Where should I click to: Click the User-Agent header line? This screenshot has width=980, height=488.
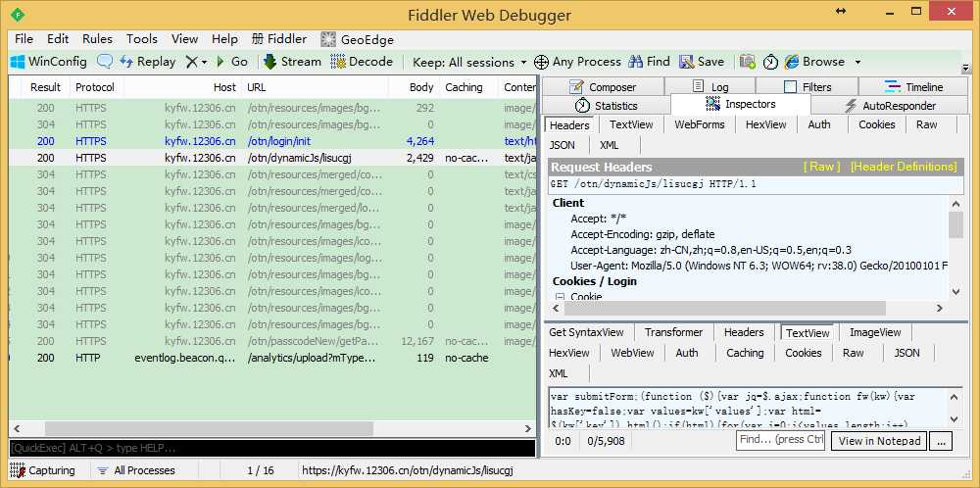(x=759, y=266)
